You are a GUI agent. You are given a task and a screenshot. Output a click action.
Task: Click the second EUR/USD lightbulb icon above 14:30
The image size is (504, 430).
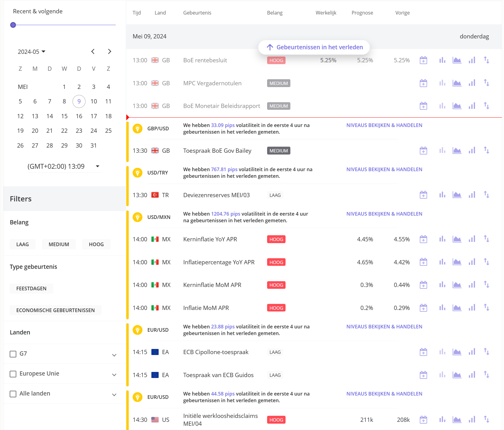pyautogui.click(x=137, y=397)
